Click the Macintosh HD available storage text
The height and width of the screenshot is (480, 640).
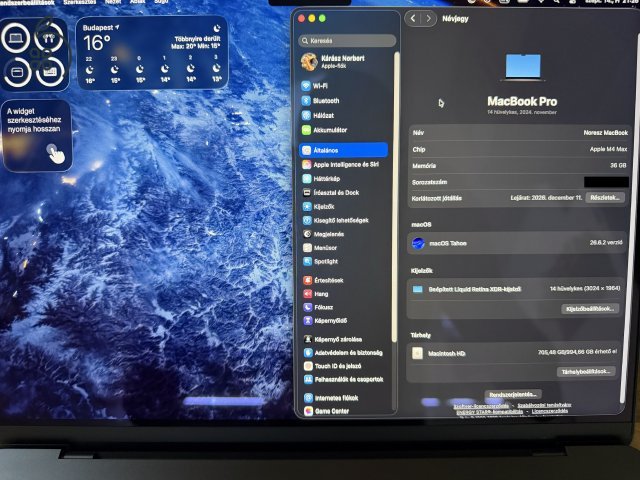(x=577, y=351)
